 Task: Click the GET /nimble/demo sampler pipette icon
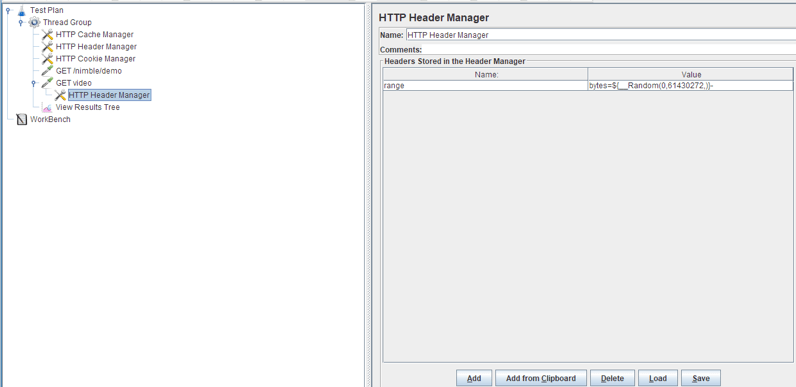(x=47, y=71)
